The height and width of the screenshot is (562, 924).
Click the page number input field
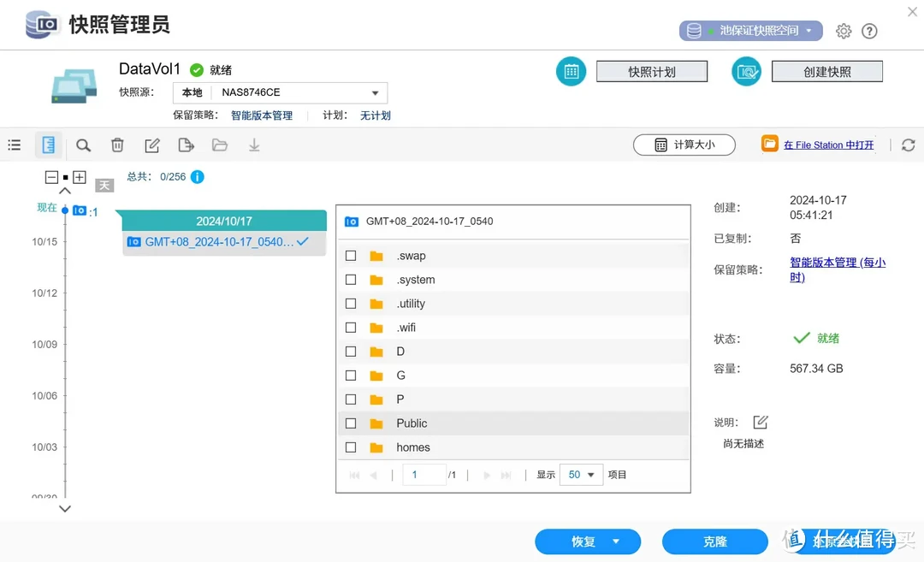click(423, 475)
